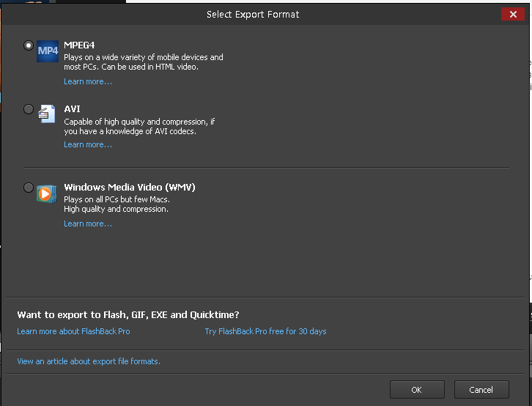This screenshot has height=406, width=532.
Task: Close the Select Export Format dialog
Action: tap(513, 14)
